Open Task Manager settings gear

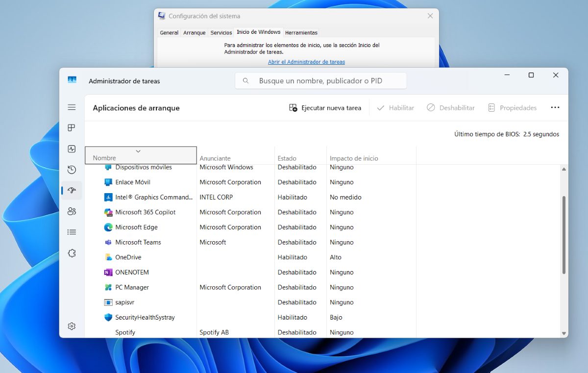click(x=72, y=326)
